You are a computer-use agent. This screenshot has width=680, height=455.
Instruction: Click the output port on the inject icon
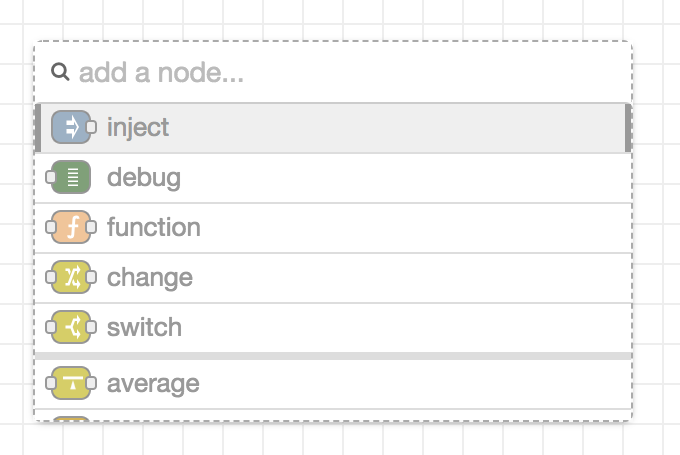click(x=91, y=127)
